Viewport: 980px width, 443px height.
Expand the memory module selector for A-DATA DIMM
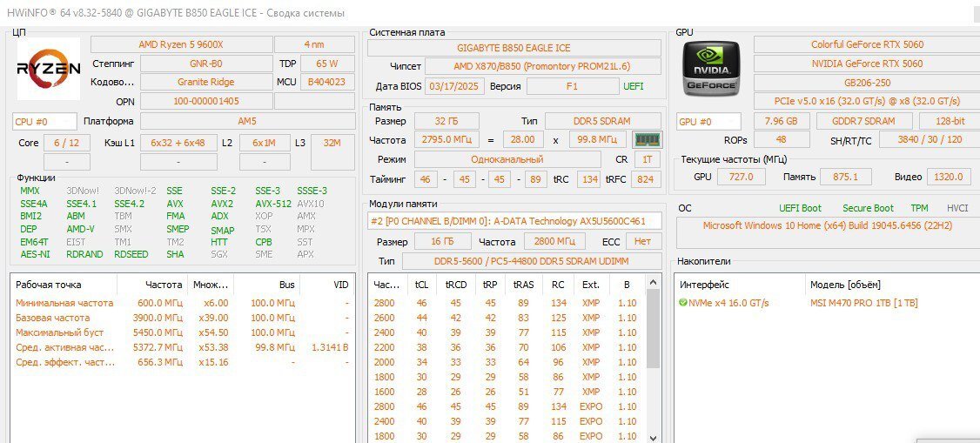(x=514, y=221)
